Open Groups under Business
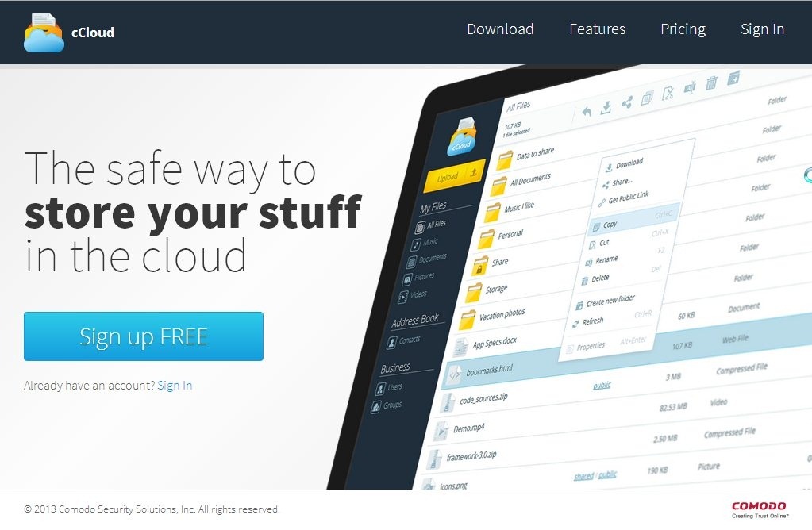 tap(387, 405)
